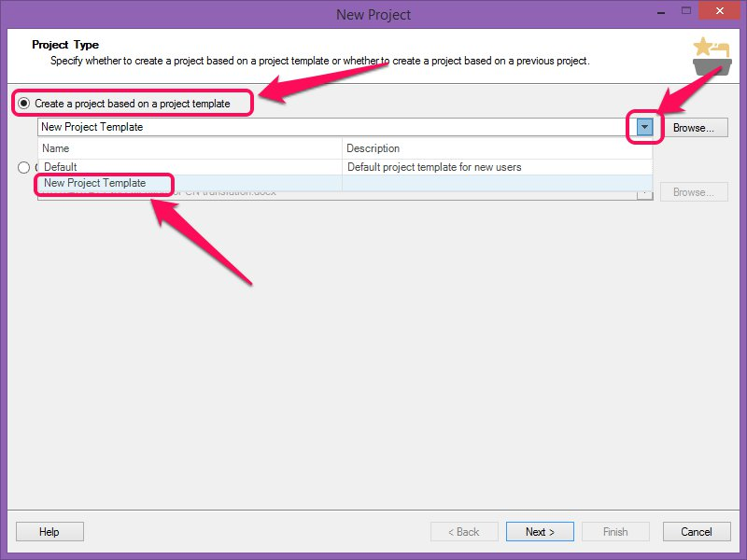Choose 'Default' template from the list

(61, 167)
